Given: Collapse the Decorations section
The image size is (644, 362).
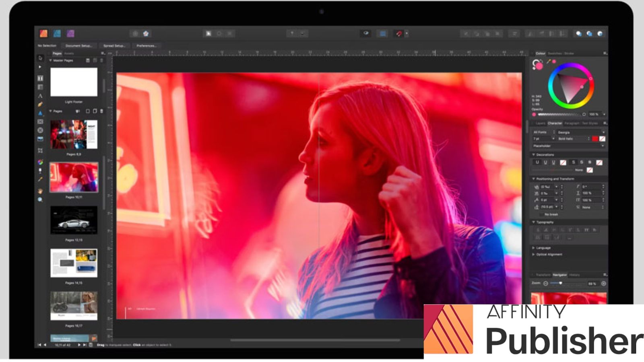Looking at the screenshot, I should [x=534, y=154].
